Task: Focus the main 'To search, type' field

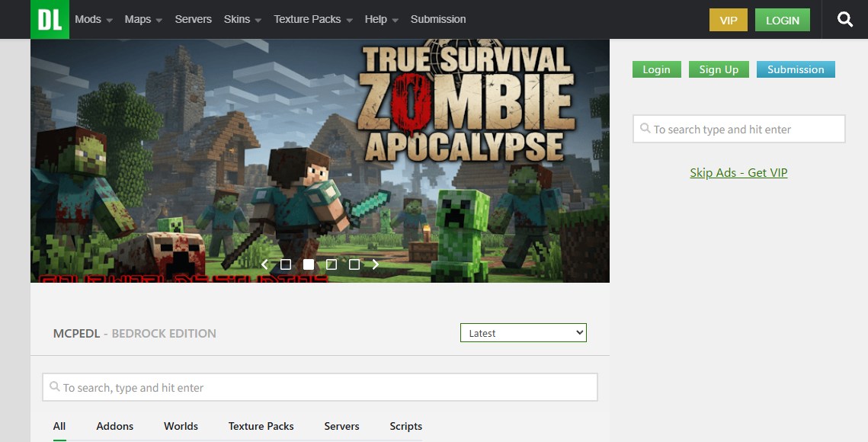Action: (320, 387)
